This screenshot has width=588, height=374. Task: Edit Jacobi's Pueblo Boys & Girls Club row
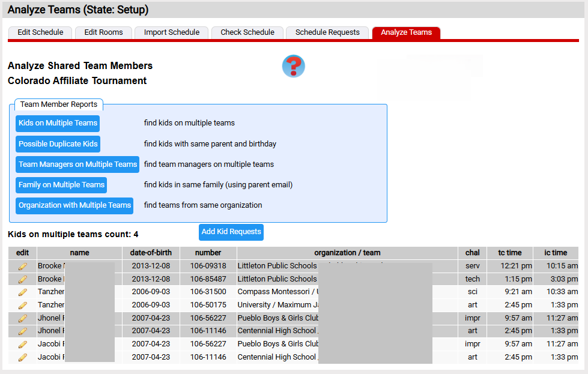(x=23, y=345)
